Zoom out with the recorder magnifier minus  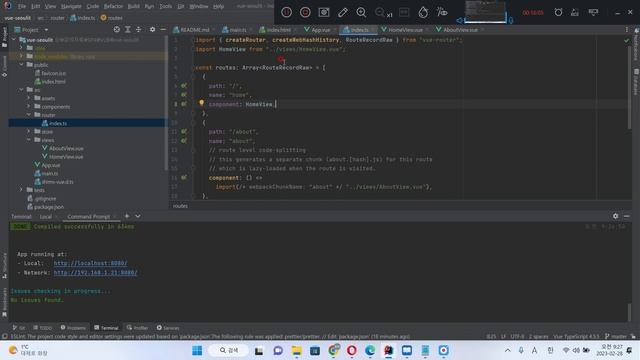click(x=380, y=12)
